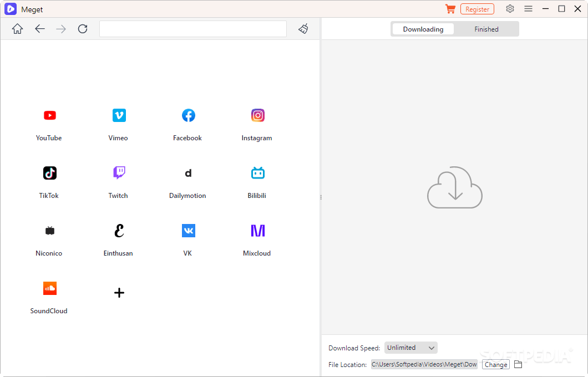
Task: Click the Register button
Action: 477,9
